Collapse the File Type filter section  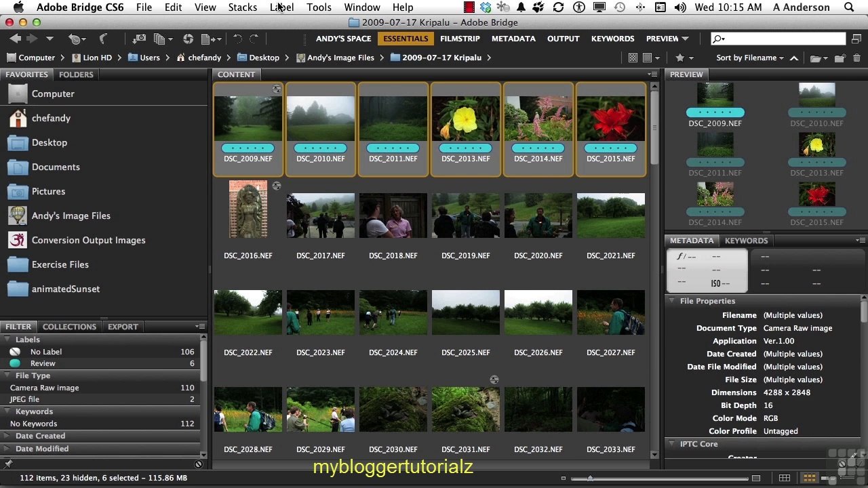tap(8, 375)
